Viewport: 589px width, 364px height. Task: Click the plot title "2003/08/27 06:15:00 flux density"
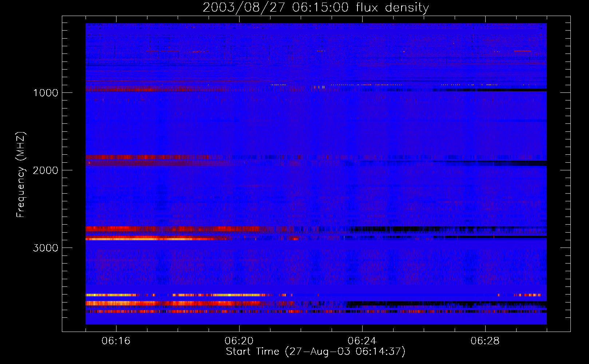[316, 7]
